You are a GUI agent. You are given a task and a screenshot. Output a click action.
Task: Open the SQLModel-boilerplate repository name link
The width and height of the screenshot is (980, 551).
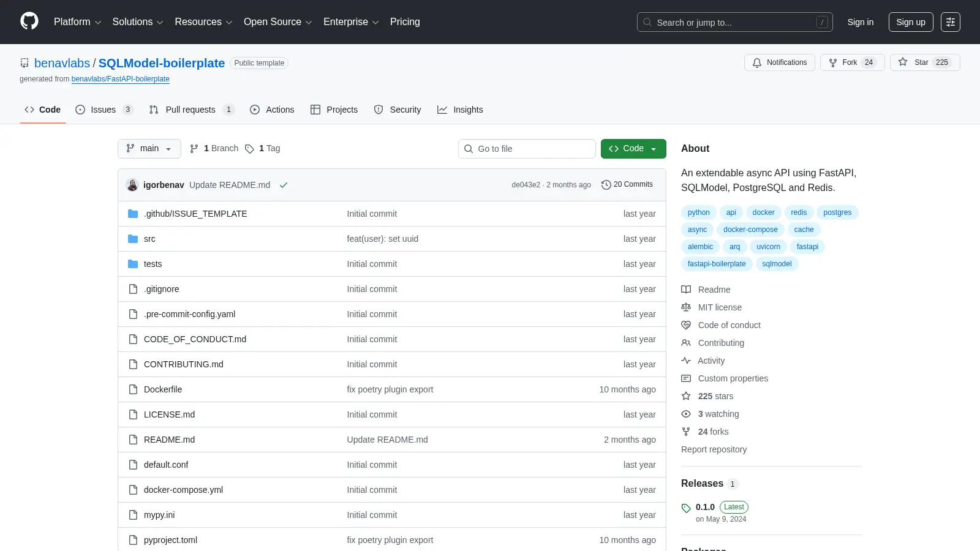(162, 63)
